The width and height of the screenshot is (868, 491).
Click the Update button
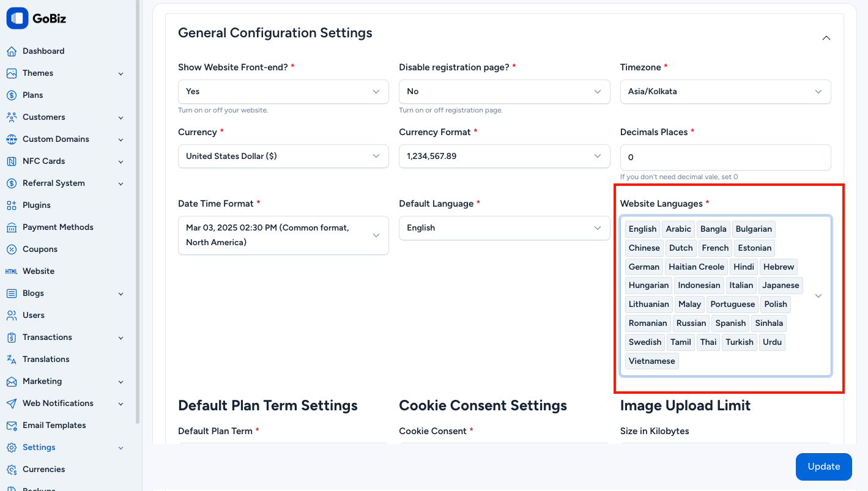pyautogui.click(x=823, y=467)
